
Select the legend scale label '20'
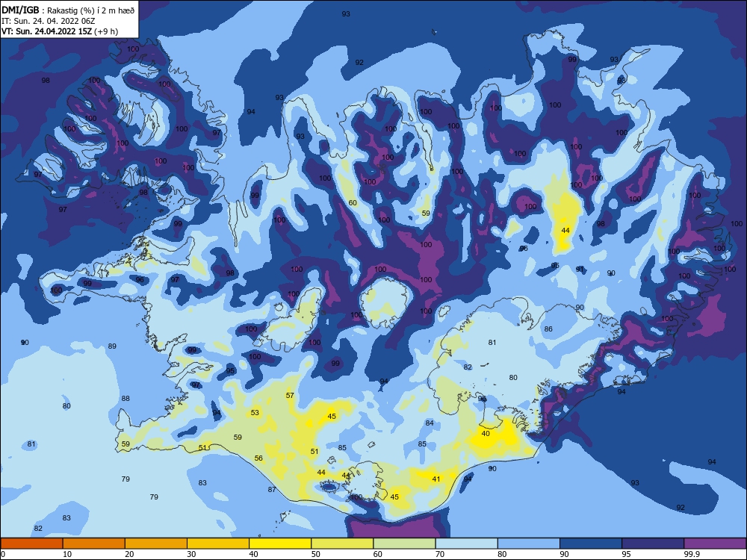129,554
